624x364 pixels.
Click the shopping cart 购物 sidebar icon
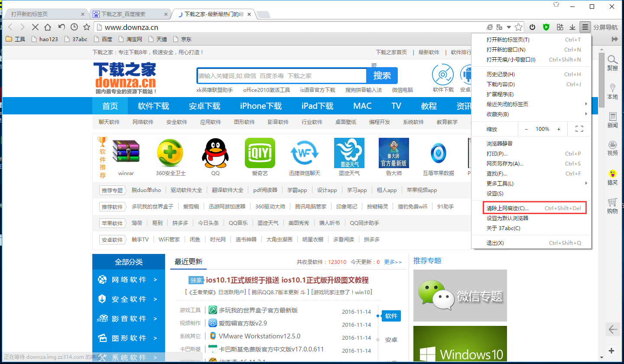(612, 206)
